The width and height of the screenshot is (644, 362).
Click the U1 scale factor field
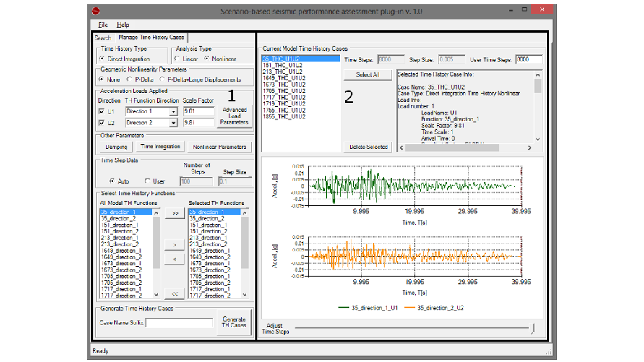coord(198,111)
